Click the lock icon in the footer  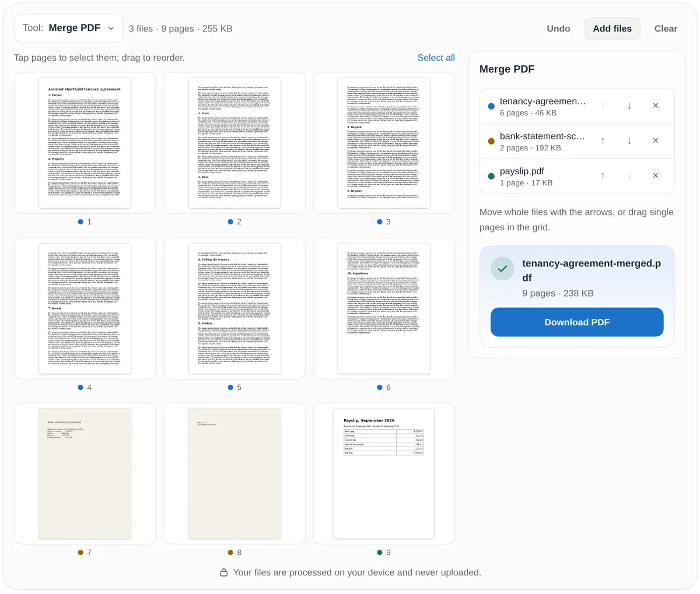coord(223,573)
